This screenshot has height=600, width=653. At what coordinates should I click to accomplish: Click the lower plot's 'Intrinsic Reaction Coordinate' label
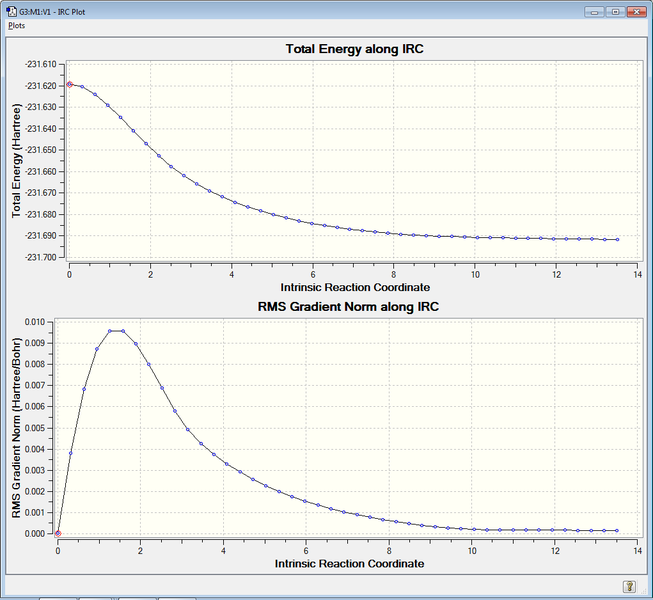coord(349,563)
